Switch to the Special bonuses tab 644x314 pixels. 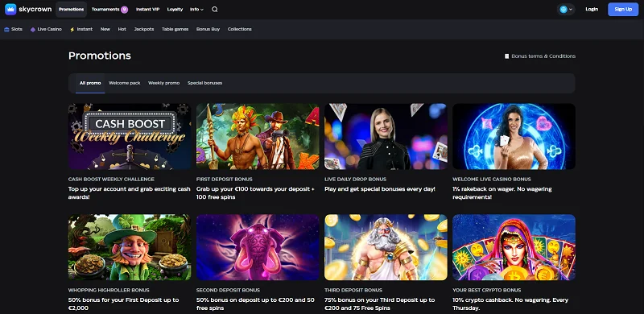tap(205, 83)
